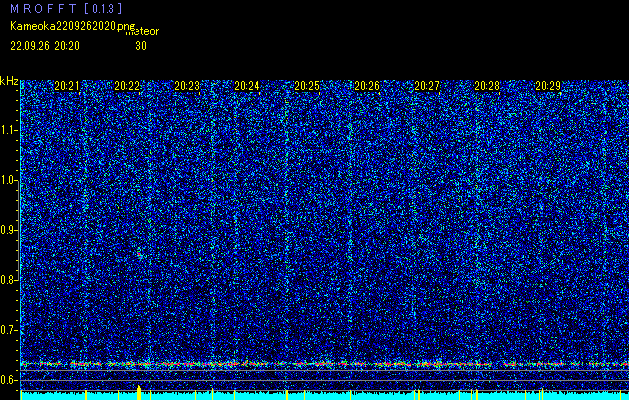Click the 20:21 time marker
This screenshot has height=400, width=629.
67,86
